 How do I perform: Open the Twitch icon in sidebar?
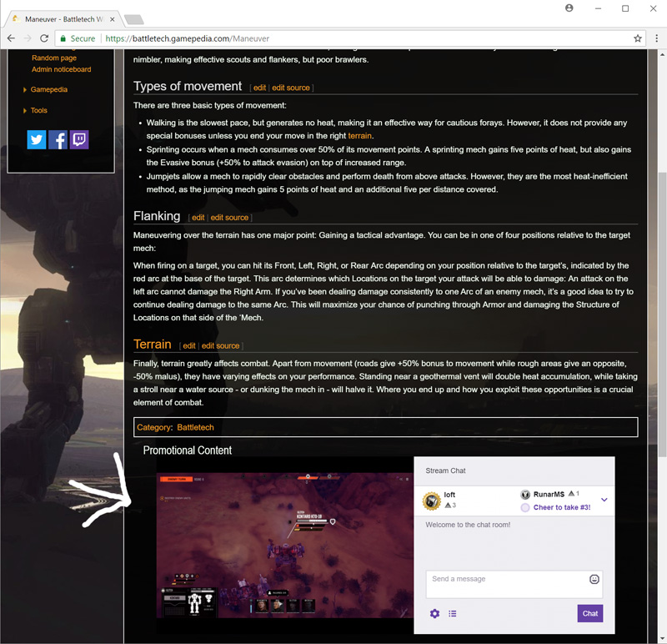79,139
